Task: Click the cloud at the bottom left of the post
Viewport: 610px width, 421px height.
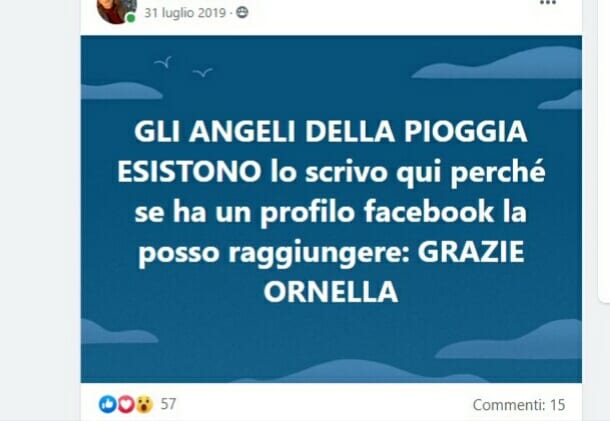Action: 117,333
